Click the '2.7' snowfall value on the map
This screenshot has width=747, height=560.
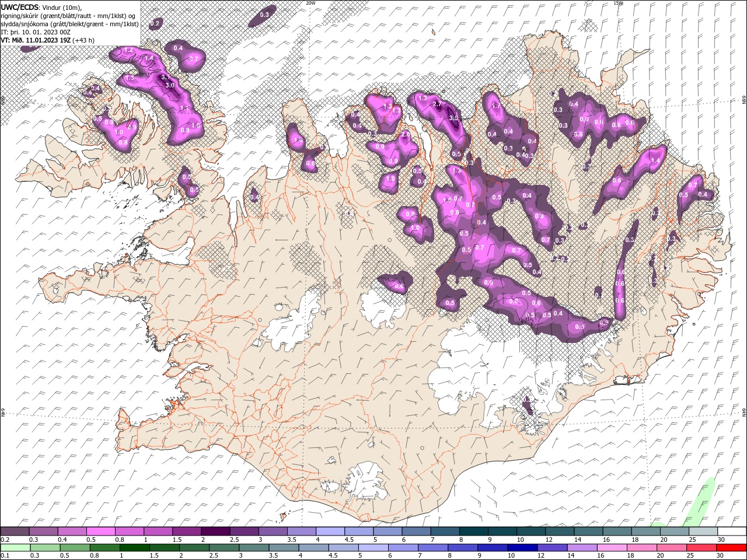(437, 104)
